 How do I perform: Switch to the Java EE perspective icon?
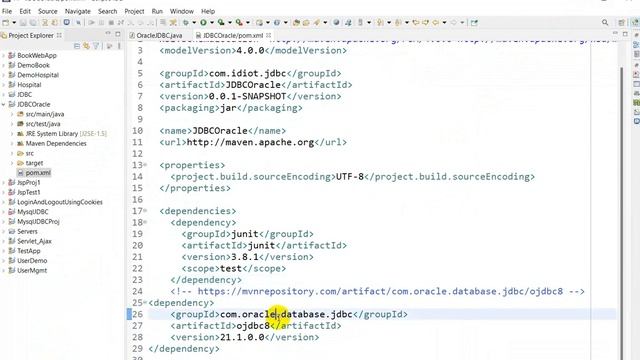[635, 23]
